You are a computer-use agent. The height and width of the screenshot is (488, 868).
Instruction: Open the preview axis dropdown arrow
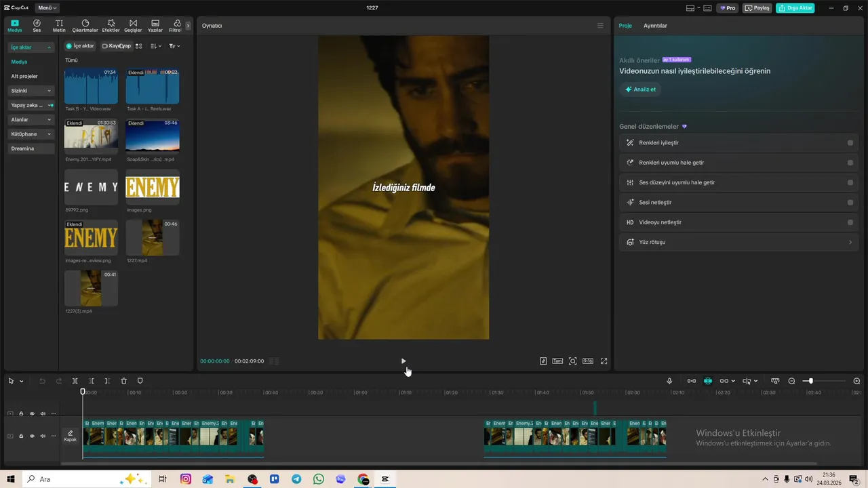pyautogui.click(x=755, y=381)
